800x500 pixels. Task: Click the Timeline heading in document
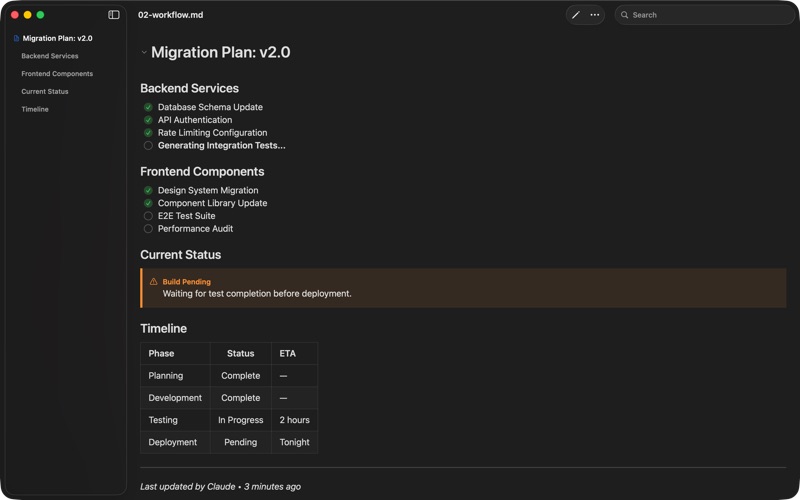(163, 328)
